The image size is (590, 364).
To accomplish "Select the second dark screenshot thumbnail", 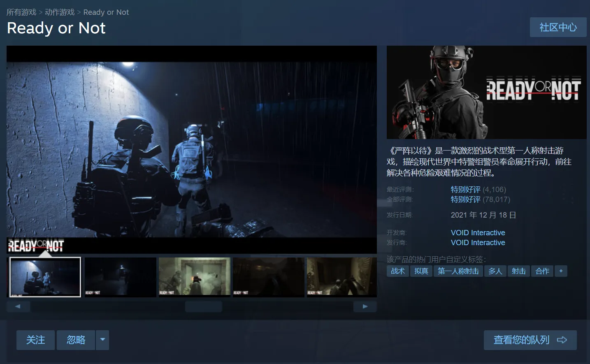I will point(120,277).
